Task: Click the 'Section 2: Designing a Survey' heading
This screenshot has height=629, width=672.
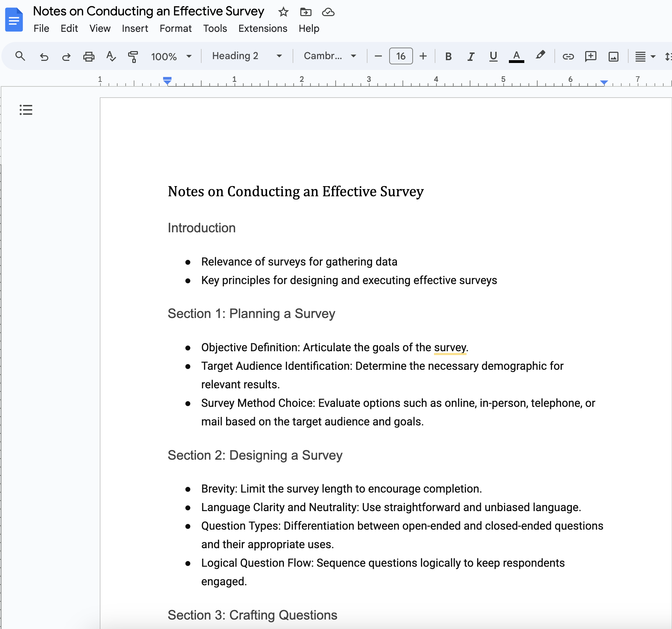Action: 255,455
